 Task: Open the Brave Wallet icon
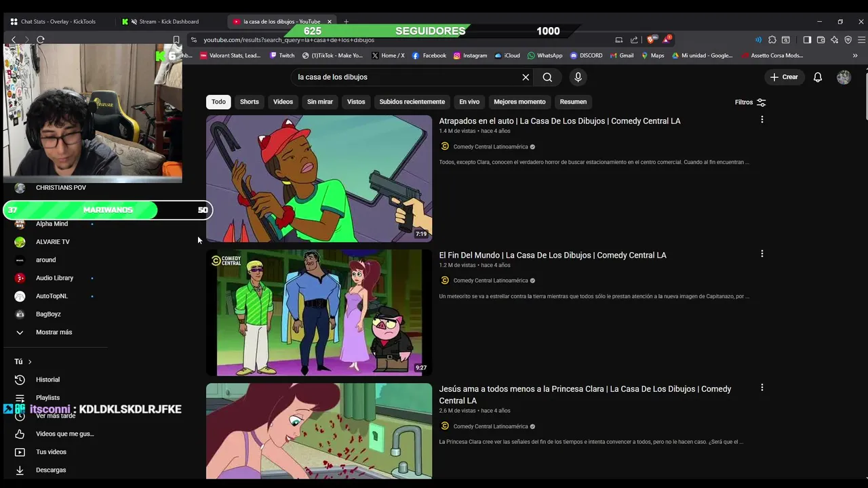tap(821, 40)
